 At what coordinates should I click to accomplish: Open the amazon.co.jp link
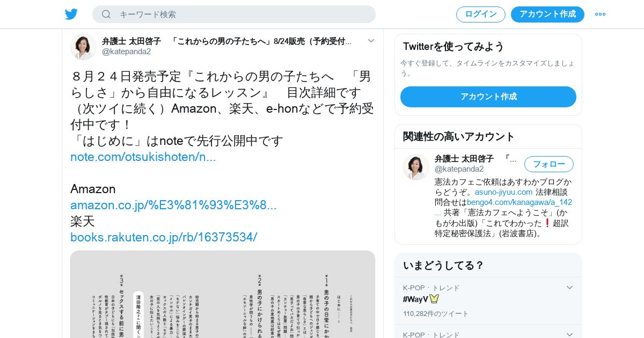tap(173, 205)
